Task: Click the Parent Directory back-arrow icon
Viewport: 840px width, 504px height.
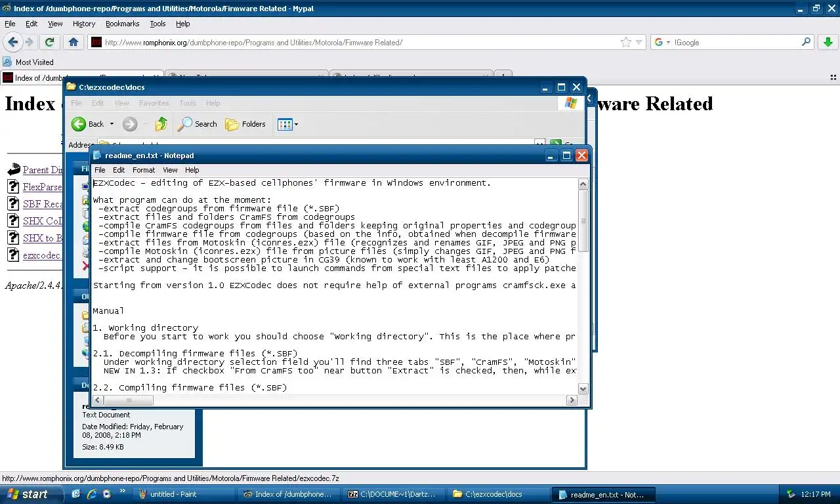Action: click(13, 169)
